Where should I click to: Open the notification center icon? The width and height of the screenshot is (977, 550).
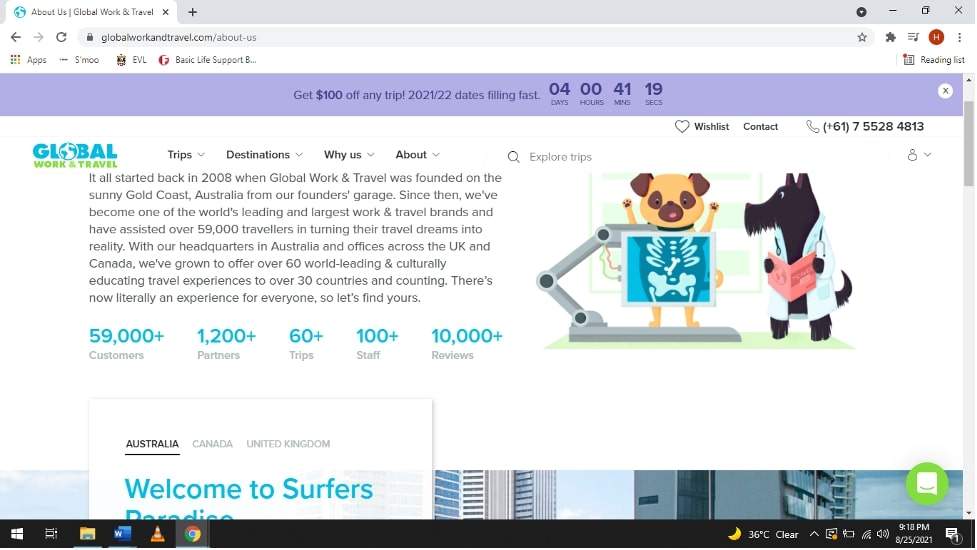(952, 534)
